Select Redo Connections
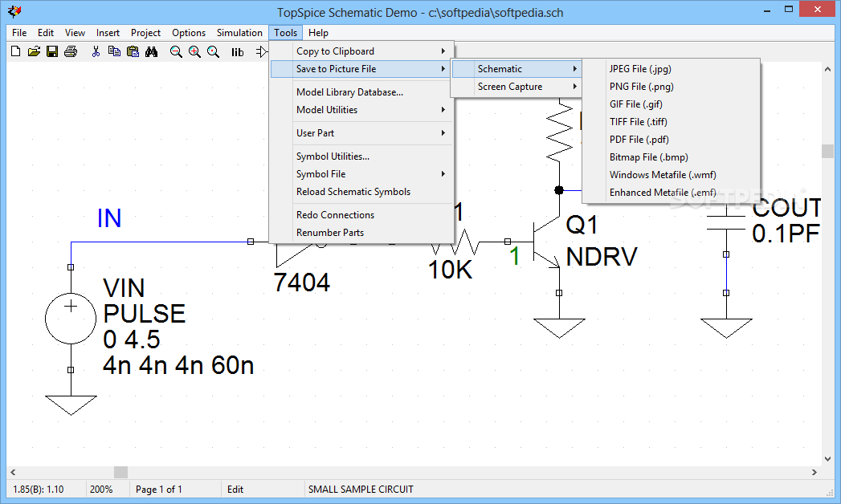The image size is (841, 504). click(x=362, y=215)
